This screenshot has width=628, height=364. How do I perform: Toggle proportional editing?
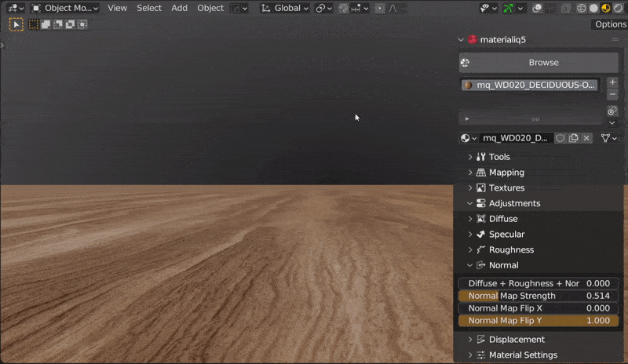380,8
